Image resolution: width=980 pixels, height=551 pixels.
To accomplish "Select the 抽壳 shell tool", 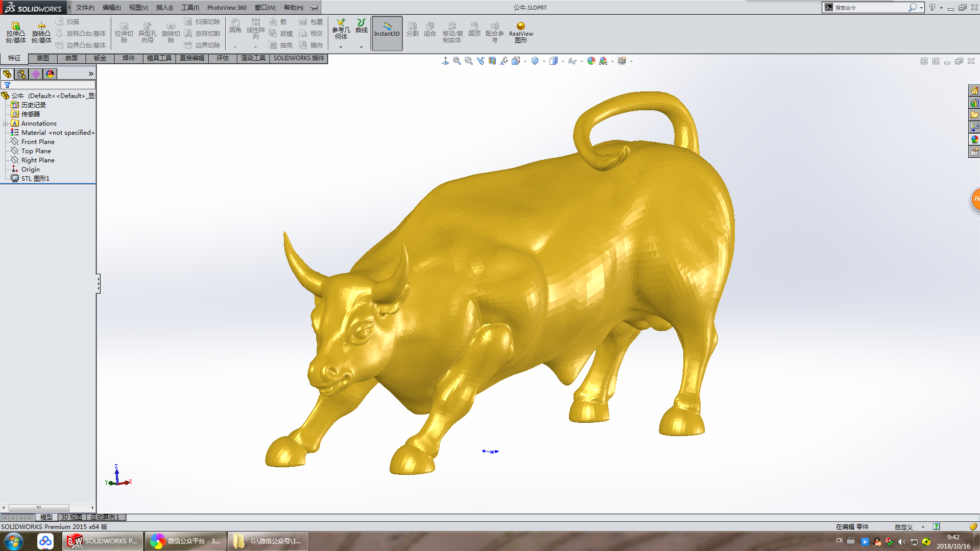I will click(281, 45).
